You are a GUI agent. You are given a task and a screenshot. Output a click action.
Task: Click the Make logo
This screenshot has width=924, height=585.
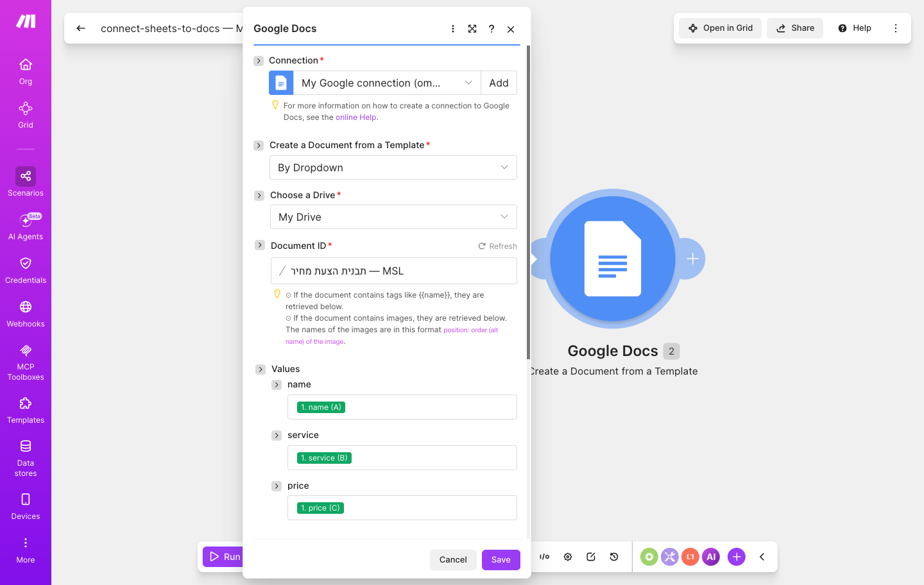[26, 21]
